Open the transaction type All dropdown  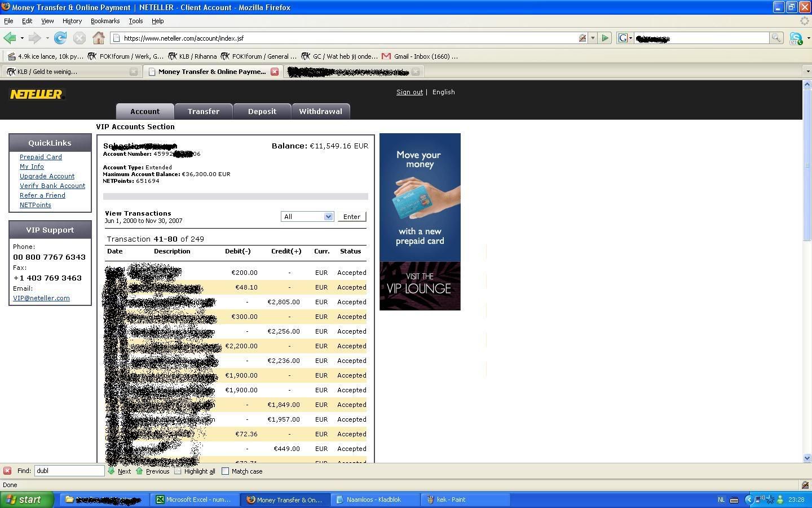(x=307, y=217)
